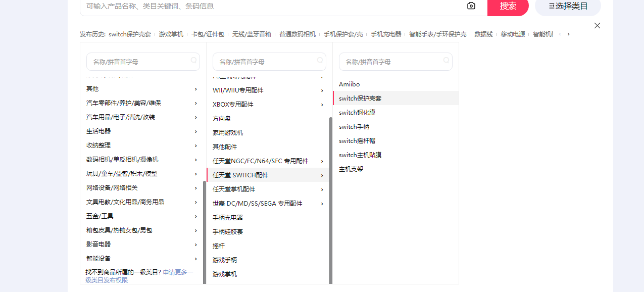Screen dimensions: 644x292
Task: Click the main product search input field
Action: tap(273, 6)
